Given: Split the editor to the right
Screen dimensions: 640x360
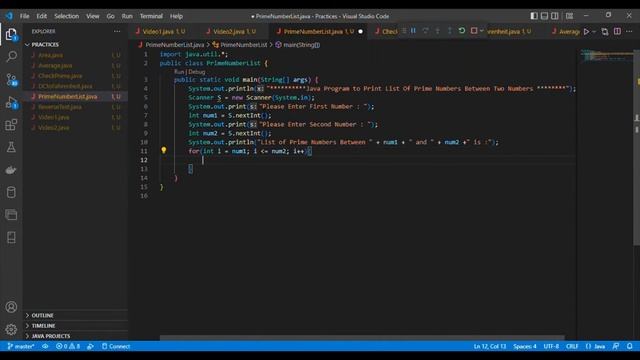Looking at the screenshot, I should pyautogui.click(x=618, y=31).
